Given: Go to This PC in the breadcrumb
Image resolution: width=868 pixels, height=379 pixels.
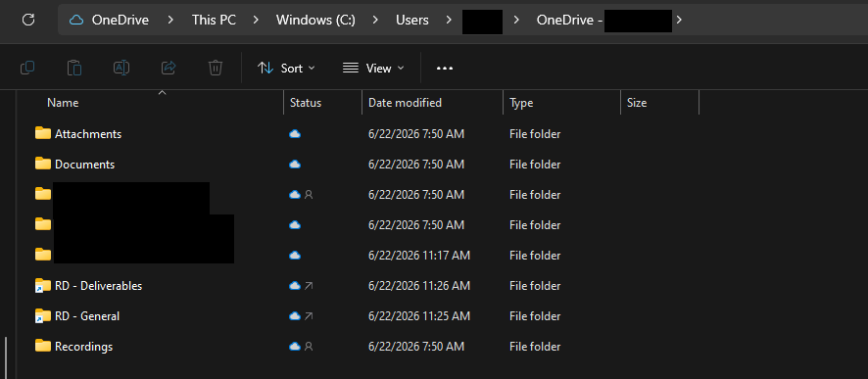Looking at the screenshot, I should (214, 20).
